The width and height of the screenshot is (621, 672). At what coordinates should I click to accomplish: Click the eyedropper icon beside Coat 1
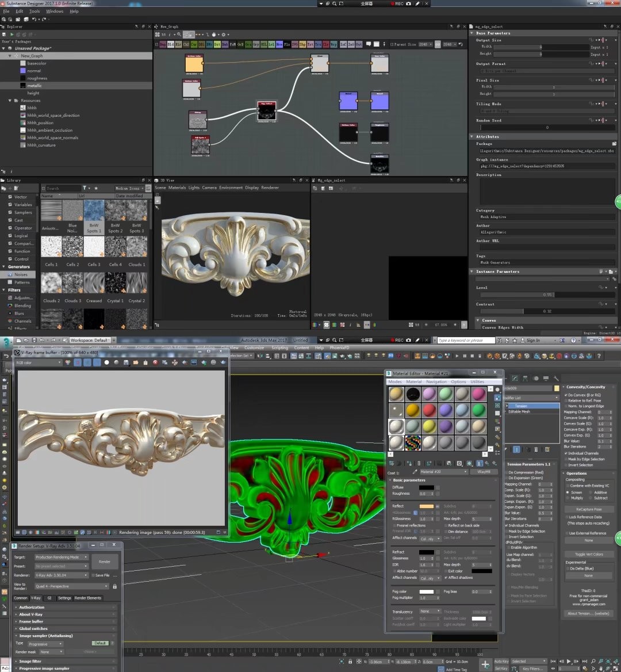415,472
